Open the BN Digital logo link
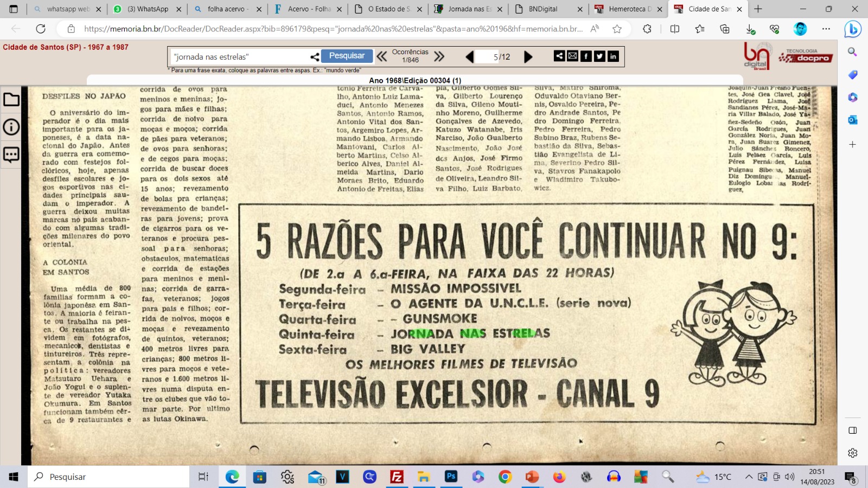The width and height of the screenshot is (868, 488). [x=756, y=56]
